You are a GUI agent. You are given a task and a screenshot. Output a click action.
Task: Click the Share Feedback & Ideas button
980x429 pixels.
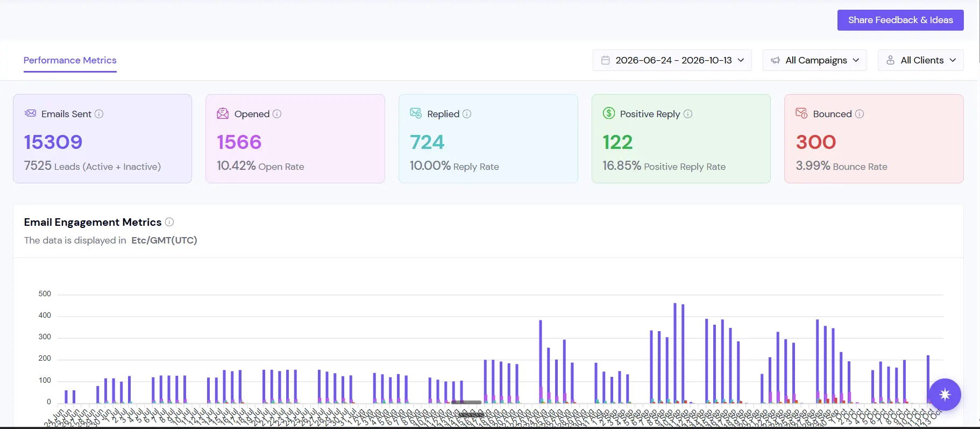pos(900,20)
